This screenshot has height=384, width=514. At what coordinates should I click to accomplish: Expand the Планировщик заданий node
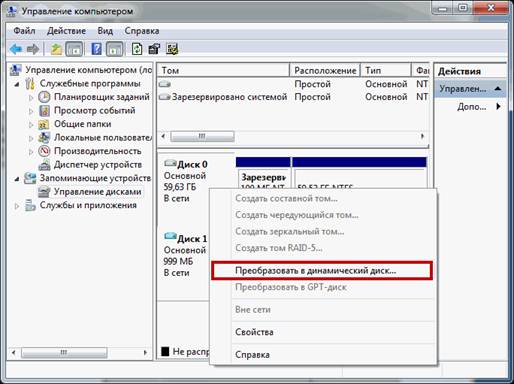31,98
